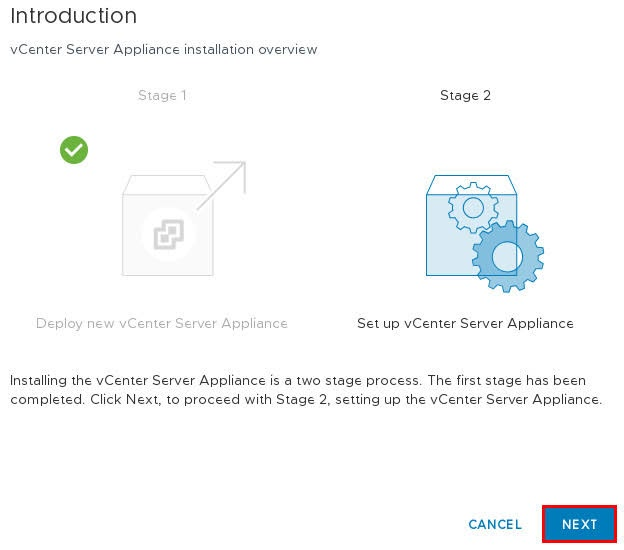Click 'Deploy new vCenter Server Appliance' caption
The height and width of the screenshot is (550, 624).
(x=162, y=323)
